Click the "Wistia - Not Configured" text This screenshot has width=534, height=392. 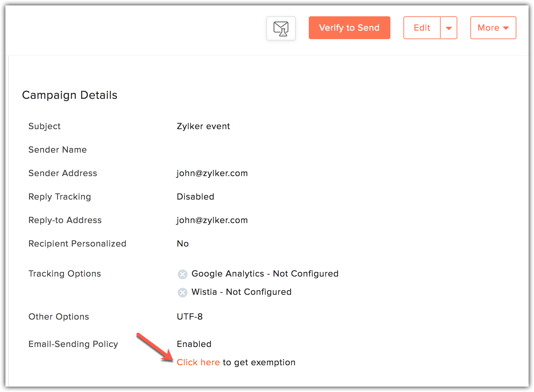pos(241,292)
